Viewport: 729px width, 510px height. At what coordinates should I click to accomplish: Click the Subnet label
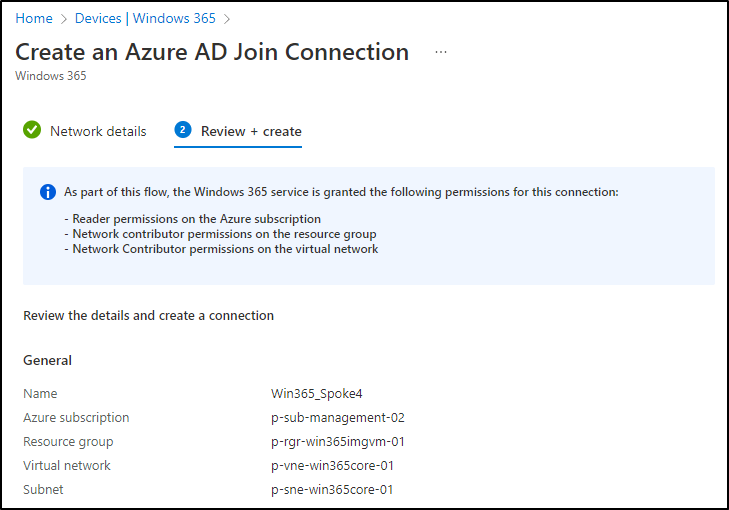43,490
